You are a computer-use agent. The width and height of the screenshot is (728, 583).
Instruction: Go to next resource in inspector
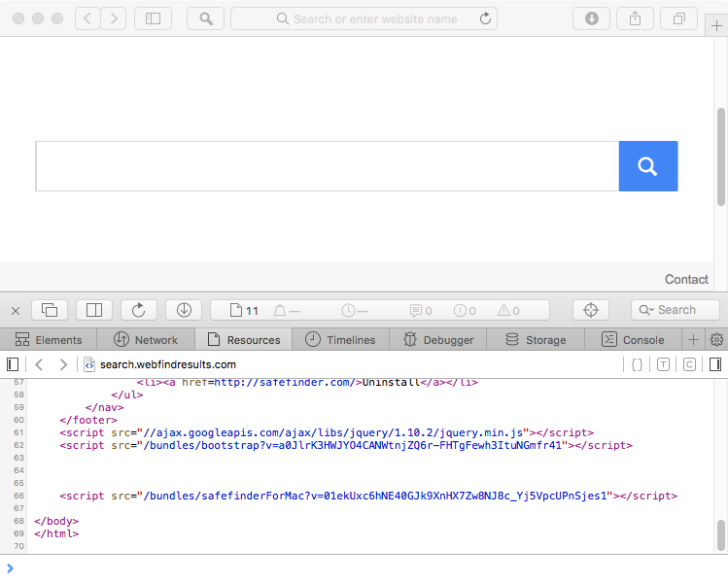(63, 364)
